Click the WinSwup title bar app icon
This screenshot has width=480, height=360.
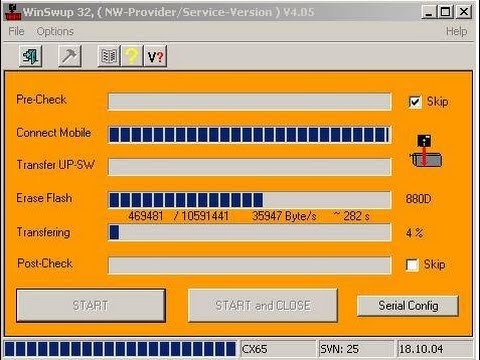[13, 12]
